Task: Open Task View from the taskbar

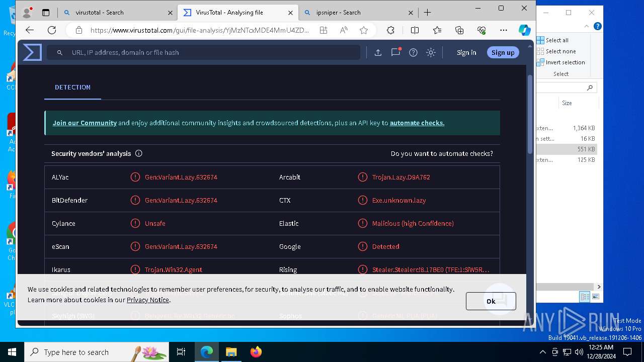Action: click(181, 352)
